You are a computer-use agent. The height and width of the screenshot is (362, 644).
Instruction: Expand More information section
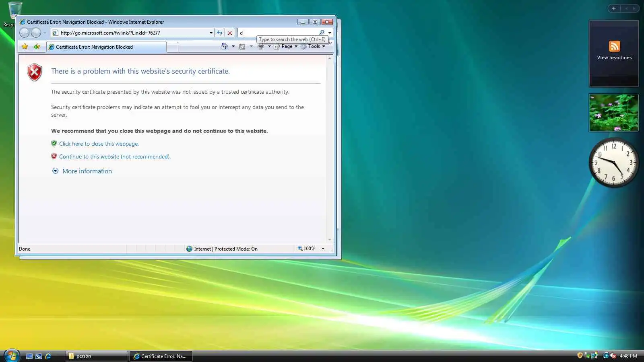pos(82,171)
